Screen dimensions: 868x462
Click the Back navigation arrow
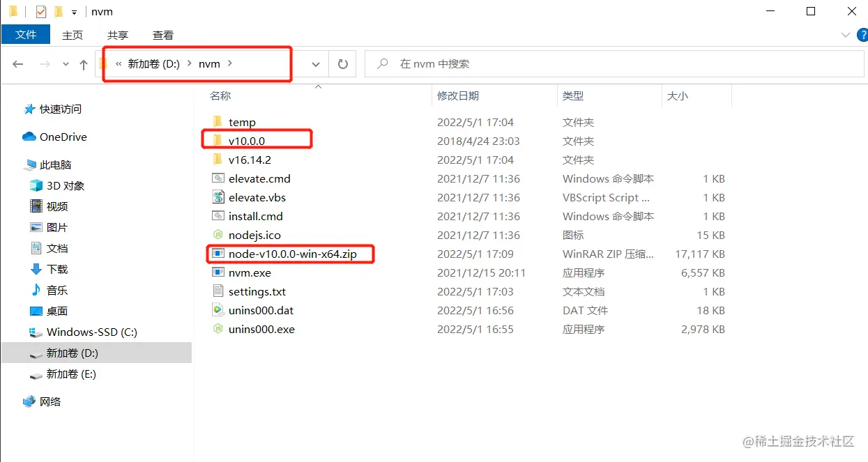[18, 63]
